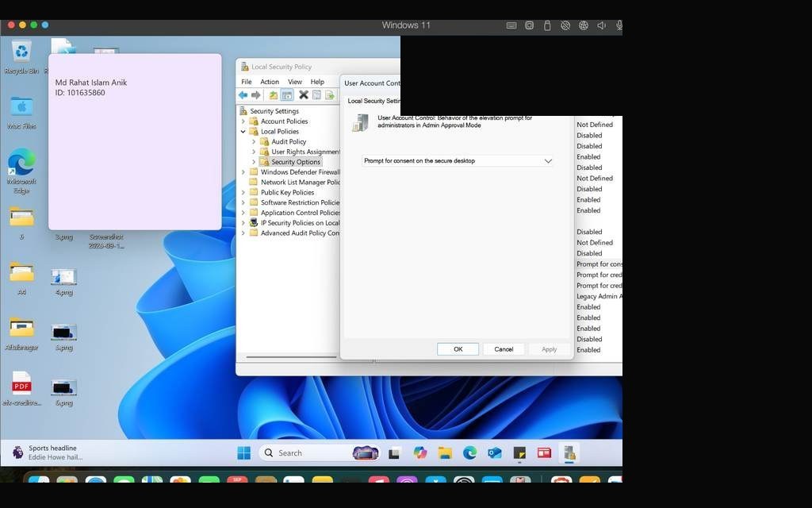Click the black X delete toolbar icon
The width and height of the screenshot is (812, 508).
pos(304,95)
